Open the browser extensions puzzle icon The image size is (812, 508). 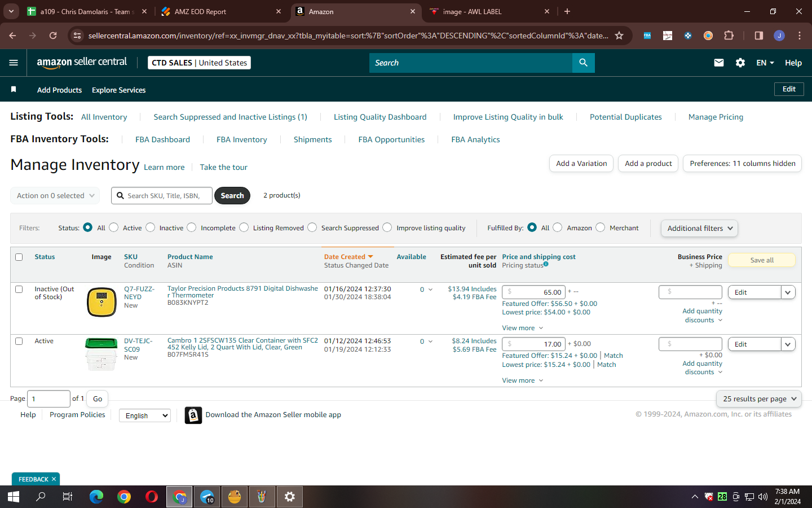click(729, 36)
